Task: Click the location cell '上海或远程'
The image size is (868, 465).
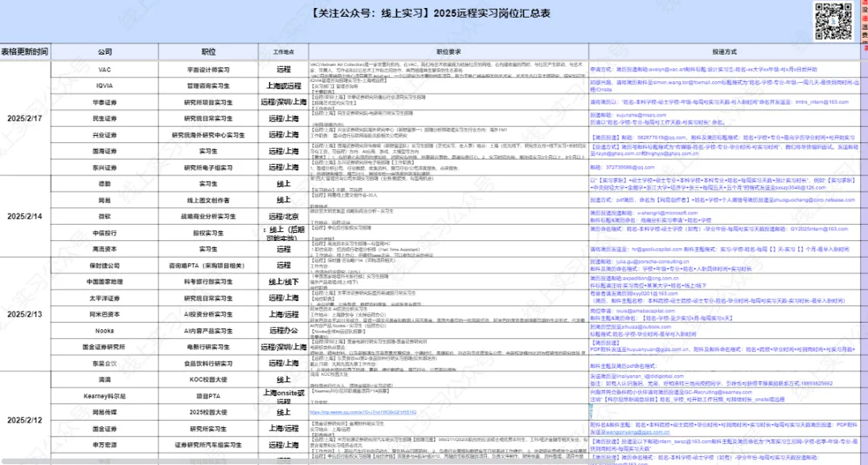Action: tap(284, 86)
